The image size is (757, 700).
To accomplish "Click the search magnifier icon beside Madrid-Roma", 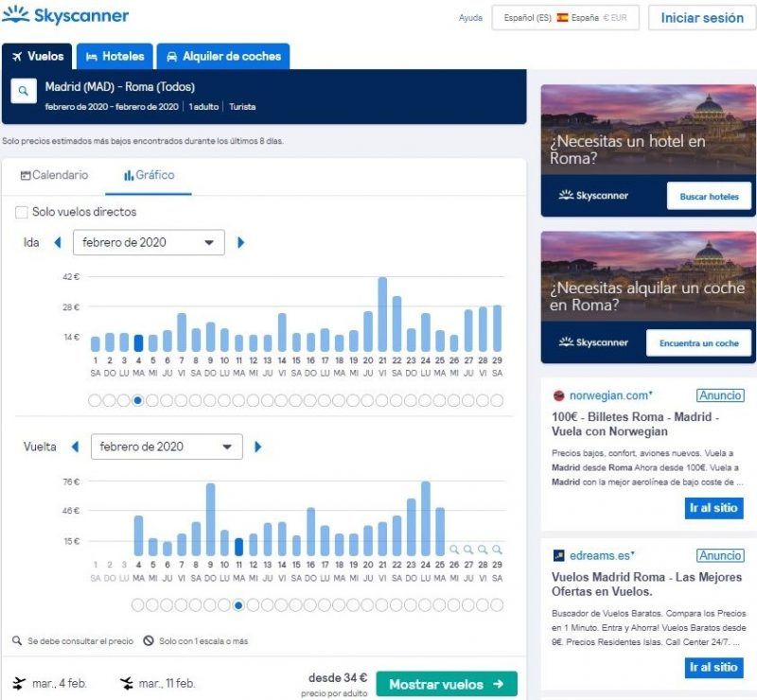I will 23,92.
